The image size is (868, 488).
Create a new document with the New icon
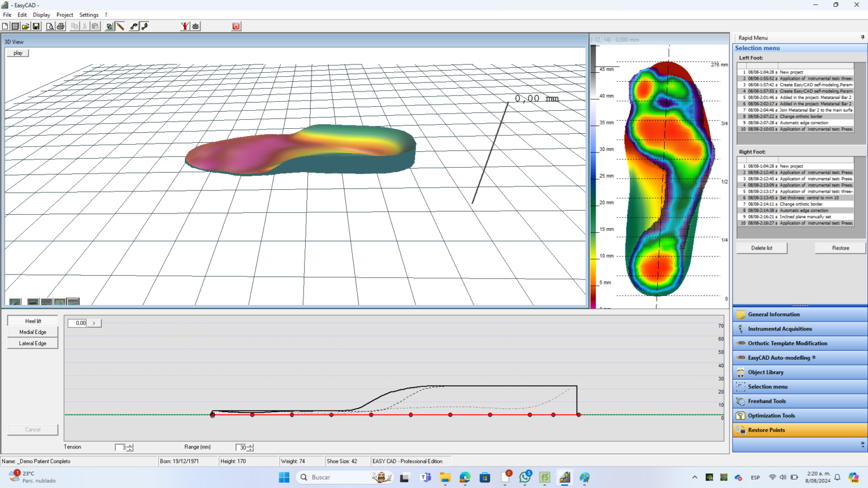coord(5,26)
